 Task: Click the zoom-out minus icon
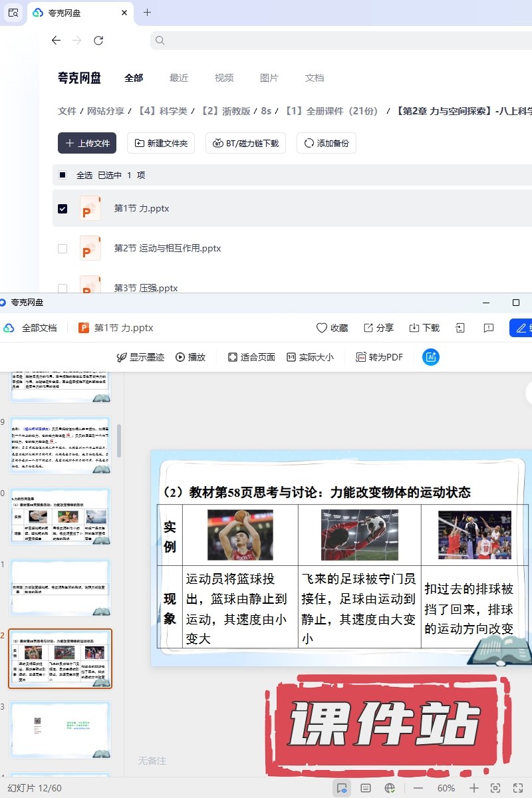(x=418, y=788)
